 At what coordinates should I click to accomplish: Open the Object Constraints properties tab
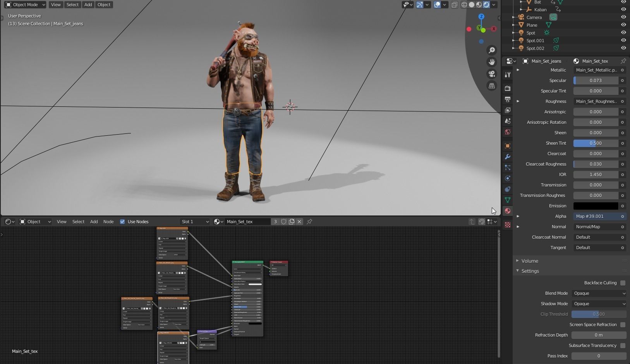click(x=508, y=189)
